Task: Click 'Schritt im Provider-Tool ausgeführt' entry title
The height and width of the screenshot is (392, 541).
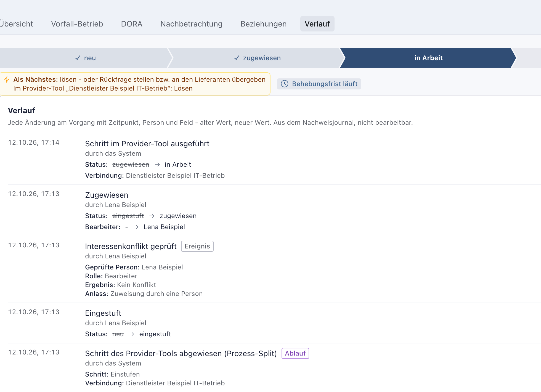Action: point(147,144)
